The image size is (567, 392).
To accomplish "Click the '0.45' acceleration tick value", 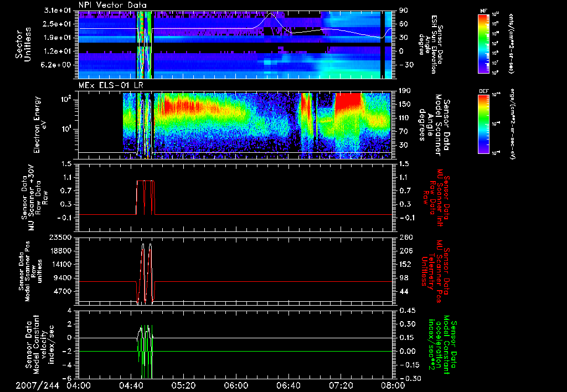I will click(407, 311).
